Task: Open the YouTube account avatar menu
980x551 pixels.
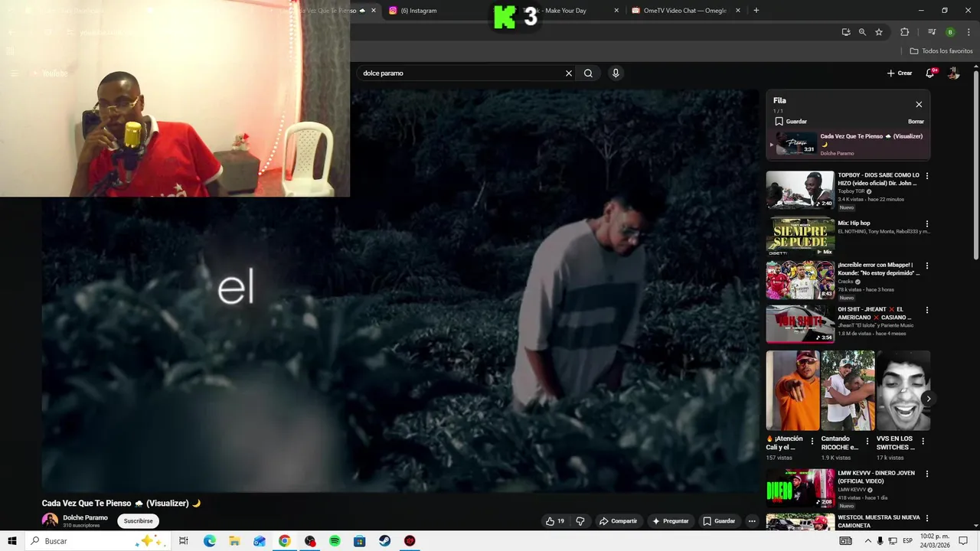Action: (x=954, y=73)
